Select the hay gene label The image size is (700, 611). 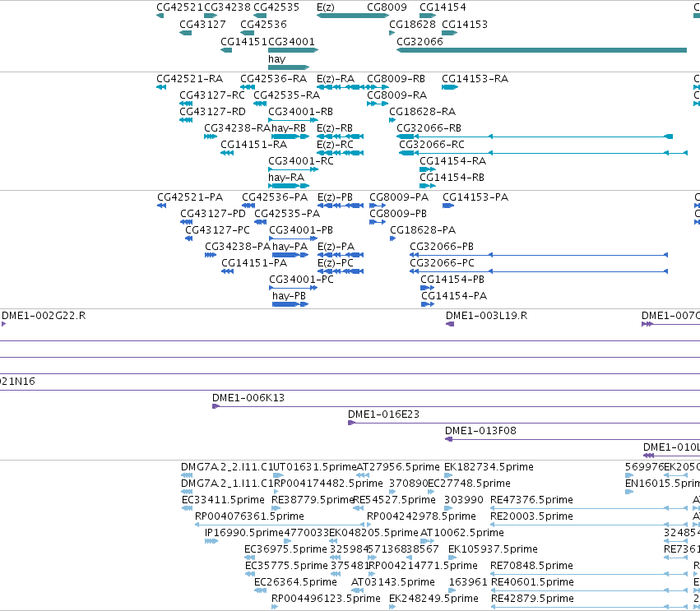coord(276,59)
